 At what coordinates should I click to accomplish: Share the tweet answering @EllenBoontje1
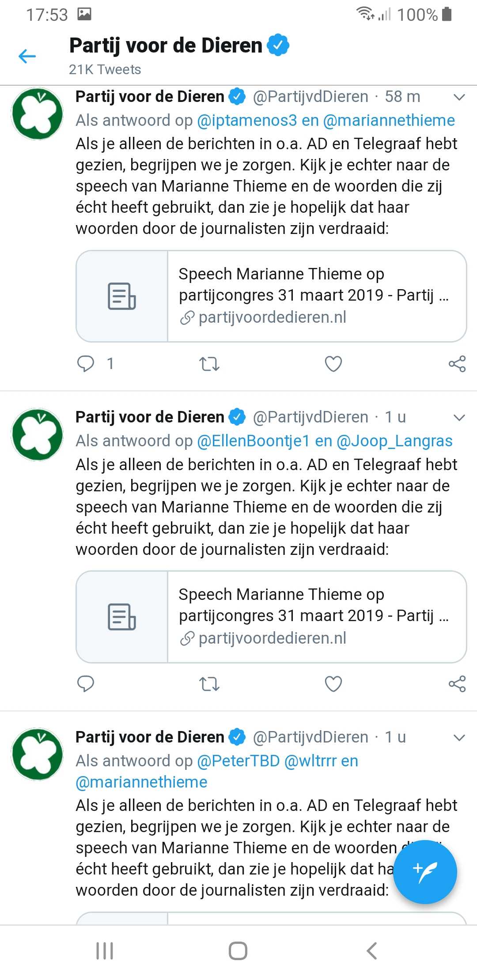(457, 684)
